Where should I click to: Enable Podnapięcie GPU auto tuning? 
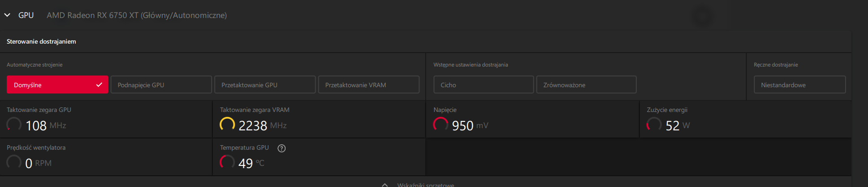click(x=161, y=85)
